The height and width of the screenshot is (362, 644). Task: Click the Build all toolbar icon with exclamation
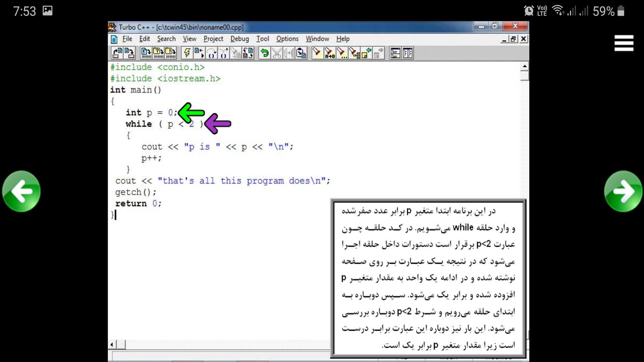[x=170, y=53]
